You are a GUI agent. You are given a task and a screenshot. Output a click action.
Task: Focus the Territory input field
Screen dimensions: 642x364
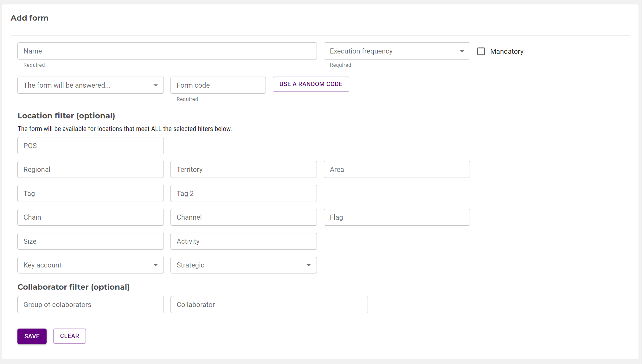click(243, 170)
